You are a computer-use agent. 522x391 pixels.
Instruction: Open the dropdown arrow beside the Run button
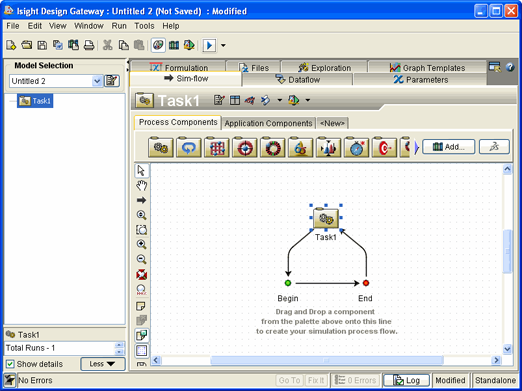223,45
